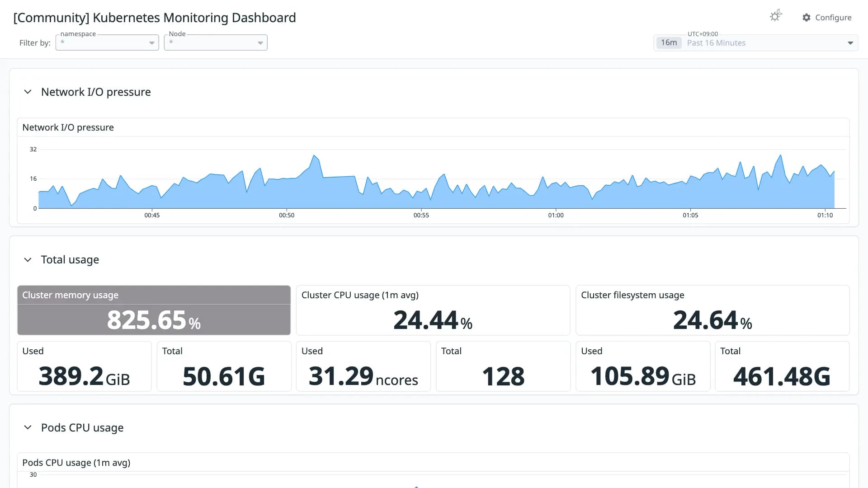Click the 825.65% memory usage value

coord(154,320)
